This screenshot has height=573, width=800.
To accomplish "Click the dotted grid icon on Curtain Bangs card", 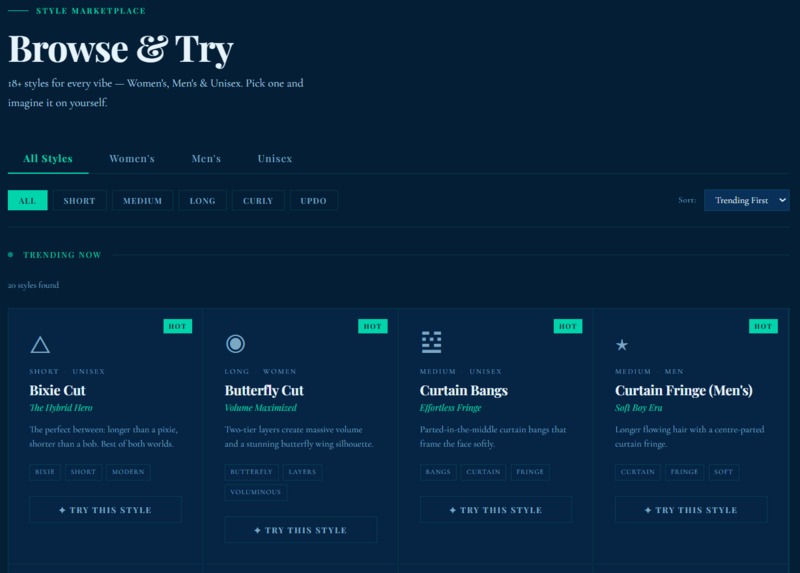I will pyautogui.click(x=431, y=342).
